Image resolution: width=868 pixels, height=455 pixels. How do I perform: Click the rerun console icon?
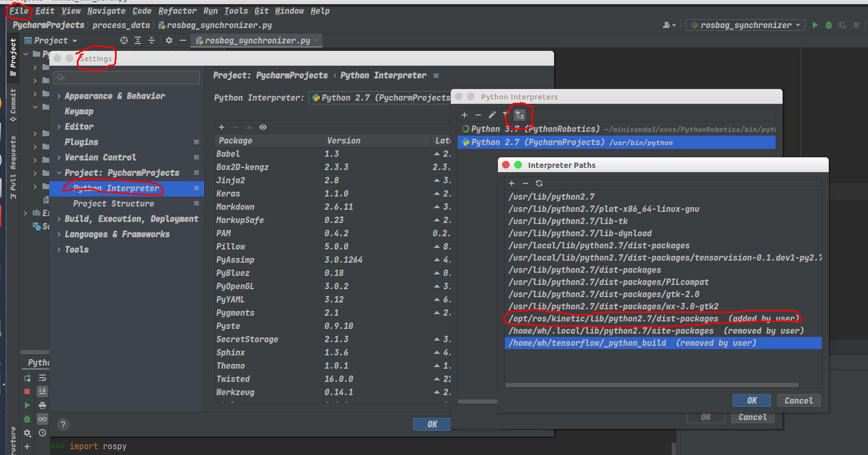click(x=27, y=378)
